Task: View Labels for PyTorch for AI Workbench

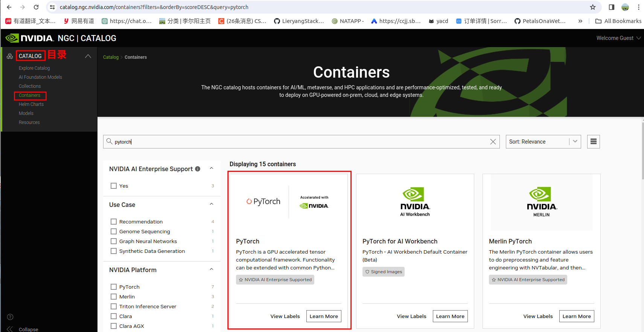Action: coord(411,316)
